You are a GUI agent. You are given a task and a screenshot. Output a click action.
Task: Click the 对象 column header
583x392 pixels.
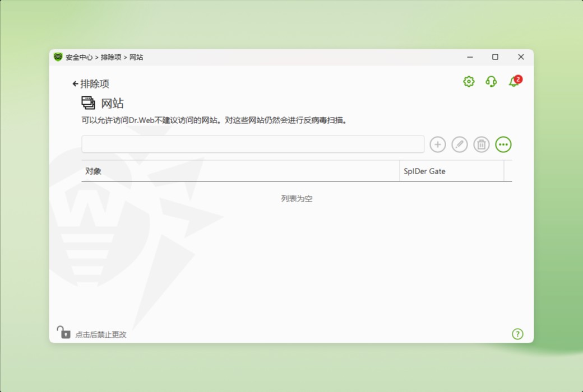click(93, 171)
